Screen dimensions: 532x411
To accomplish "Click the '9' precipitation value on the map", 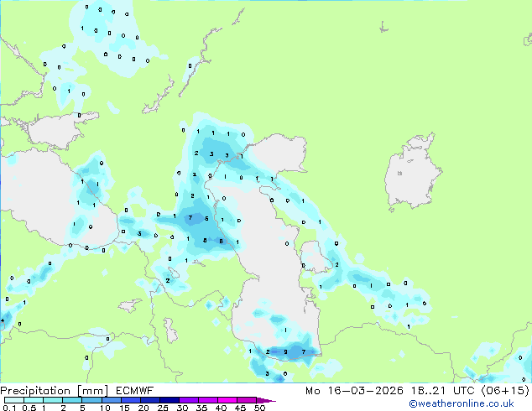I will point(285,351).
